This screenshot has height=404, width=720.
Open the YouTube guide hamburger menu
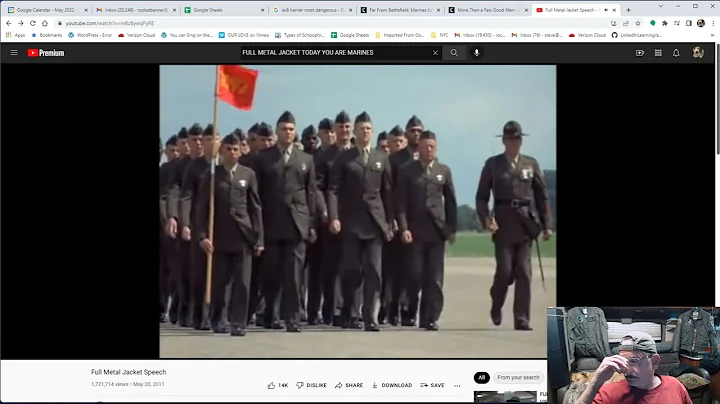point(14,53)
